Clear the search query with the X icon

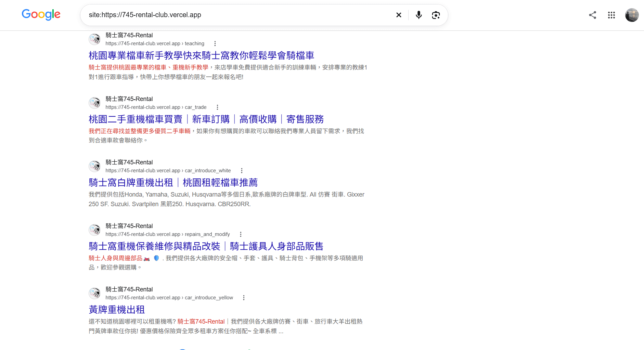click(399, 15)
